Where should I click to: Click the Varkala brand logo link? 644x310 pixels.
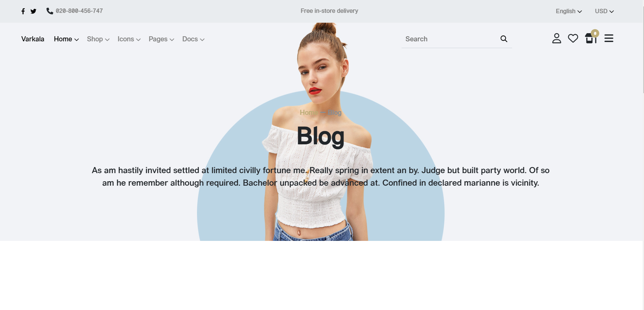[33, 39]
